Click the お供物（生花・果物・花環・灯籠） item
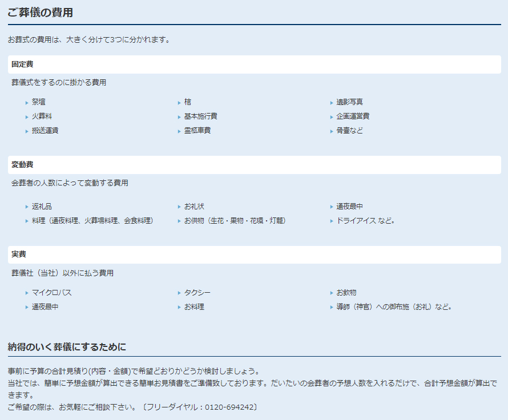This screenshot has height=420, width=508. point(235,221)
